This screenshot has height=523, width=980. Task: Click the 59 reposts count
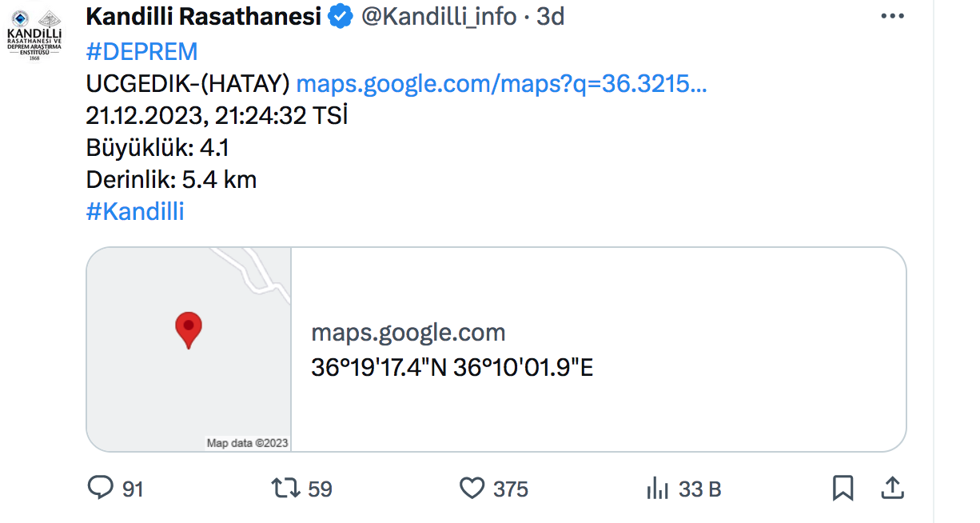click(x=320, y=489)
